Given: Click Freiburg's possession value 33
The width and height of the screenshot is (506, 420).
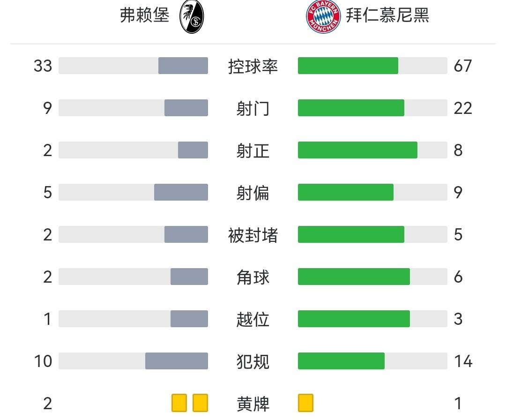Looking at the screenshot, I should pos(43,66).
